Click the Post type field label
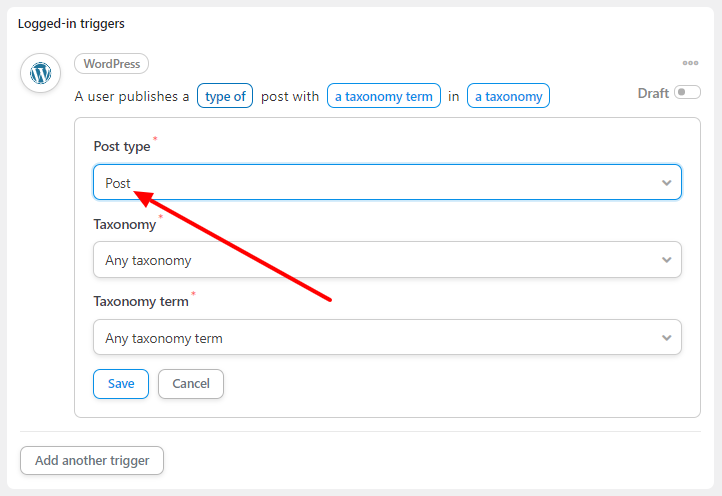The height and width of the screenshot is (496, 722). (122, 146)
